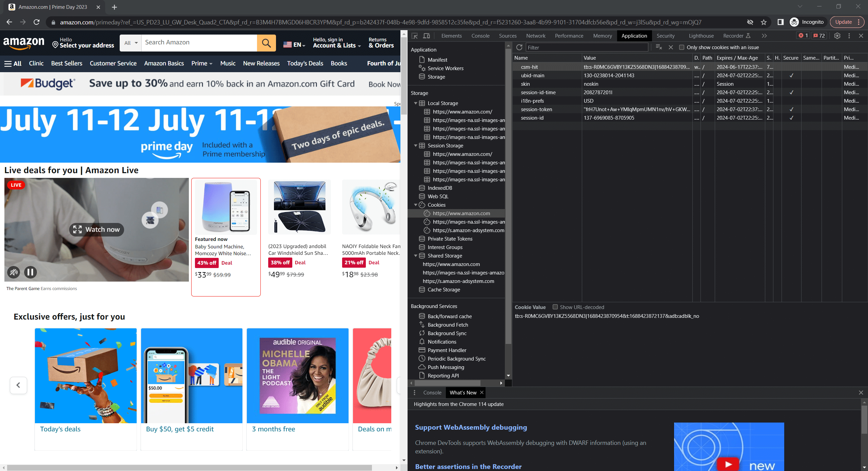Click the Amazon search magnifier button
Viewport: 868px width, 471px height.
point(266,43)
